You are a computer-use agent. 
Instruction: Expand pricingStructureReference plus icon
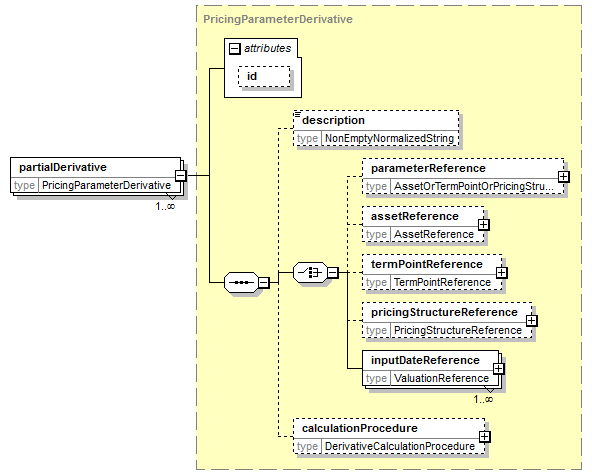[x=531, y=321]
